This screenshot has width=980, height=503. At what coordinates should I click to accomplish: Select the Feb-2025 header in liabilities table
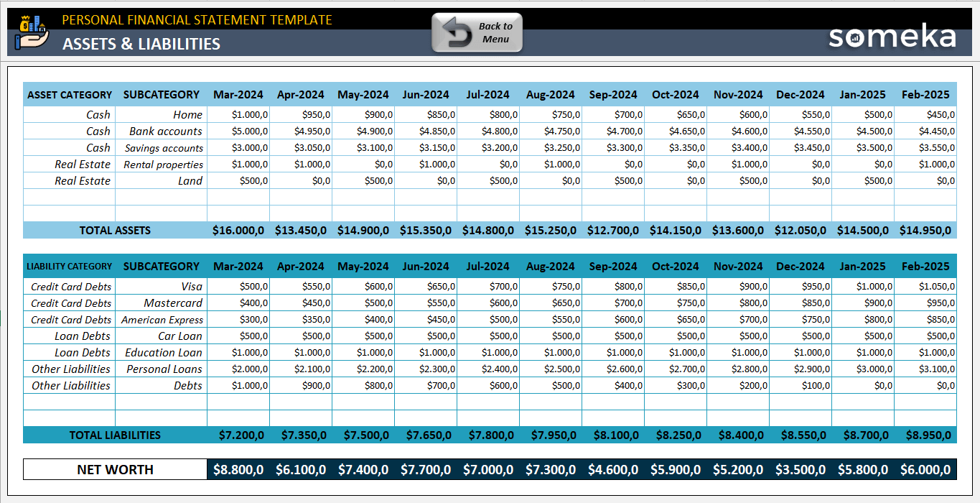925,266
